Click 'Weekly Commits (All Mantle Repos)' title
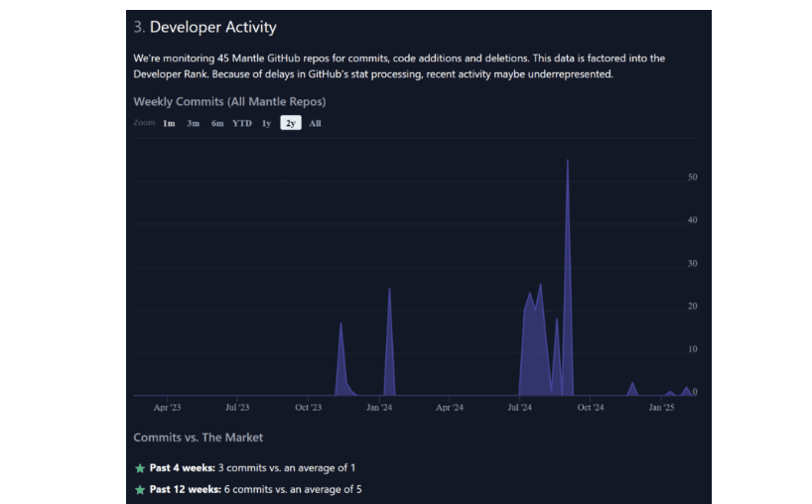Screen dimensions: 812x504 229,101
